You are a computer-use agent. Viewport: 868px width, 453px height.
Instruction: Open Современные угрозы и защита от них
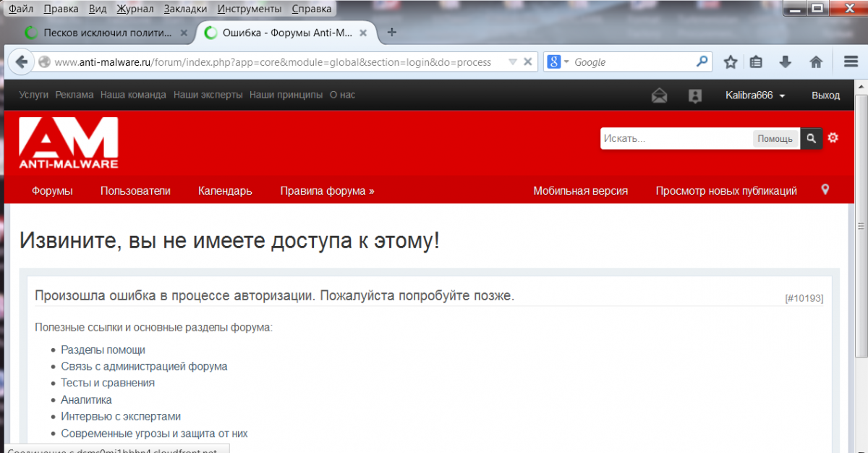pos(154,433)
